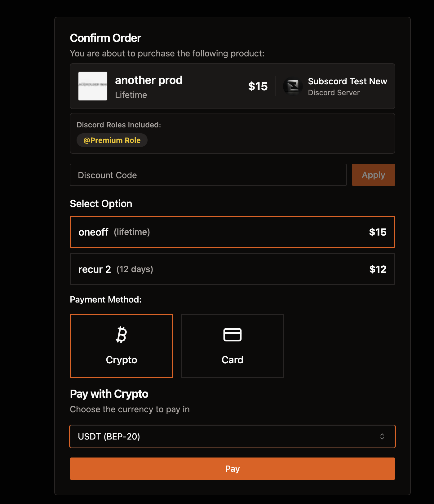Focus the Discount Code input field
This screenshot has height=504, width=434.
[208, 175]
